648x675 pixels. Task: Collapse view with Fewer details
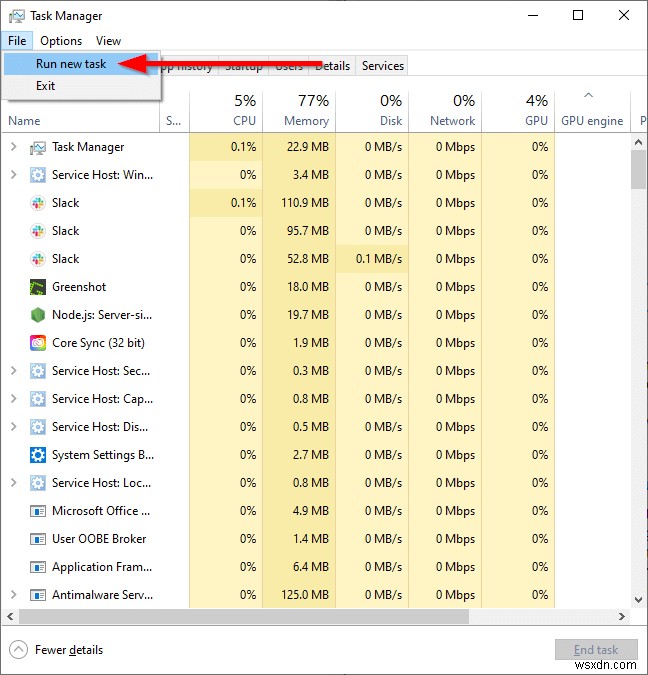click(x=56, y=650)
